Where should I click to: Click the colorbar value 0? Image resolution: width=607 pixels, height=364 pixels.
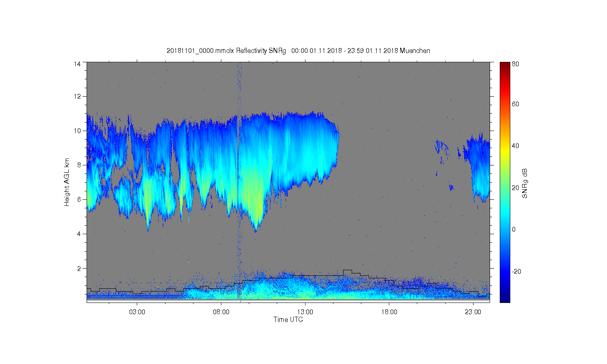click(x=514, y=229)
